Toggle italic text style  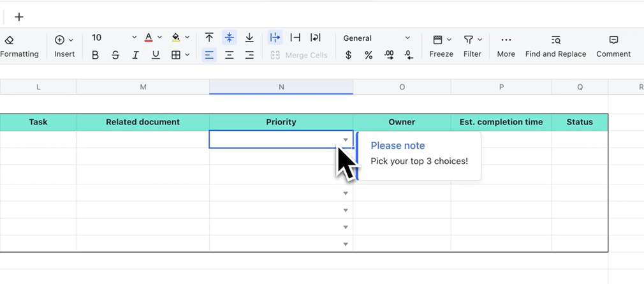coord(135,56)
